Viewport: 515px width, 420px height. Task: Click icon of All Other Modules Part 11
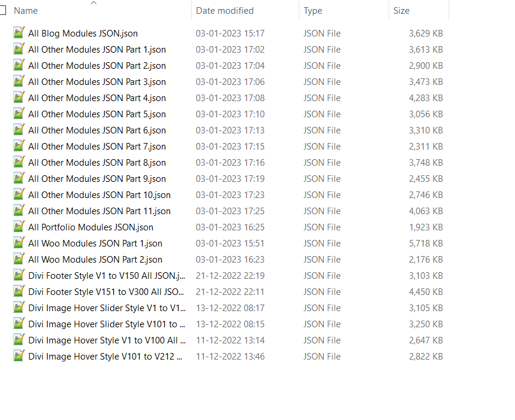click(19, 211)
